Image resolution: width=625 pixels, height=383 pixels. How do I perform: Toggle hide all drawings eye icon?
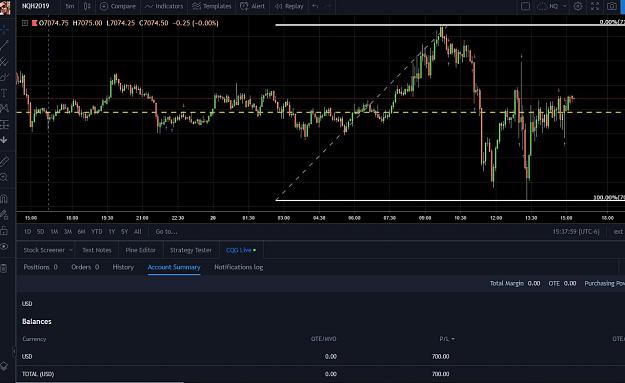(x=4, y=247)
